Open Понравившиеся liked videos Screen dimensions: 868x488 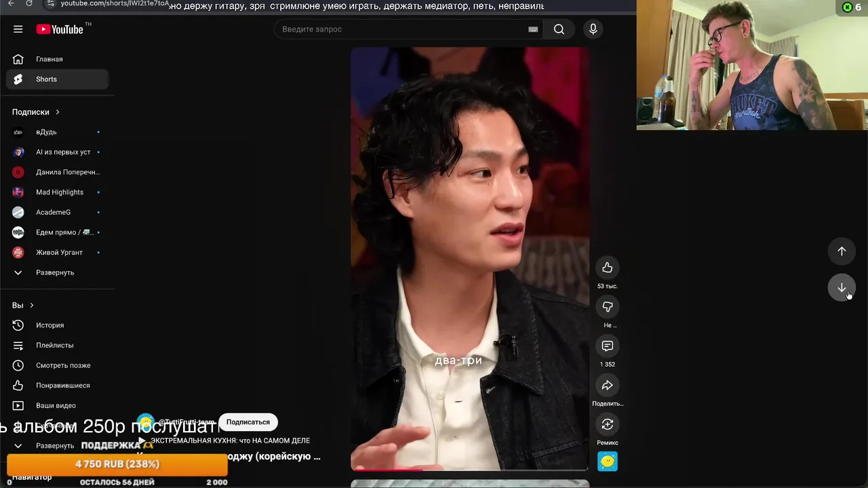coord(58,385)
